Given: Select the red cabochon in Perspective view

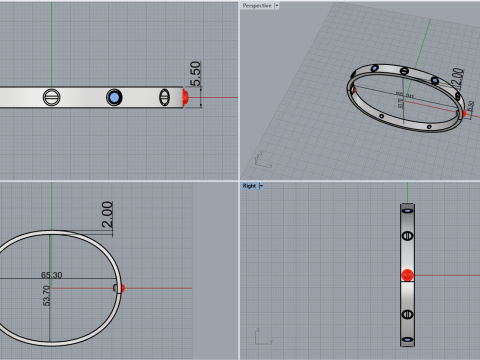Looking at the screenshot, I should (463, 113).
